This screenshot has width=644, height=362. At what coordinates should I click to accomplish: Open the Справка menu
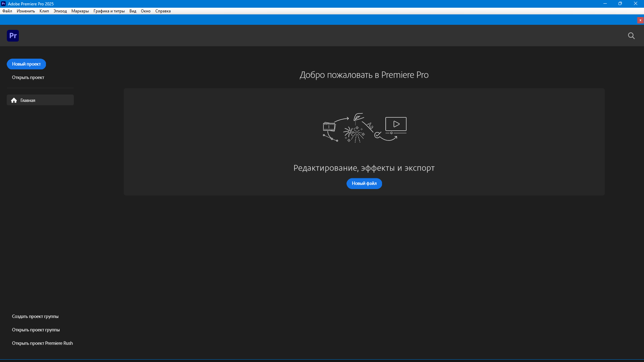coord(163,11)
